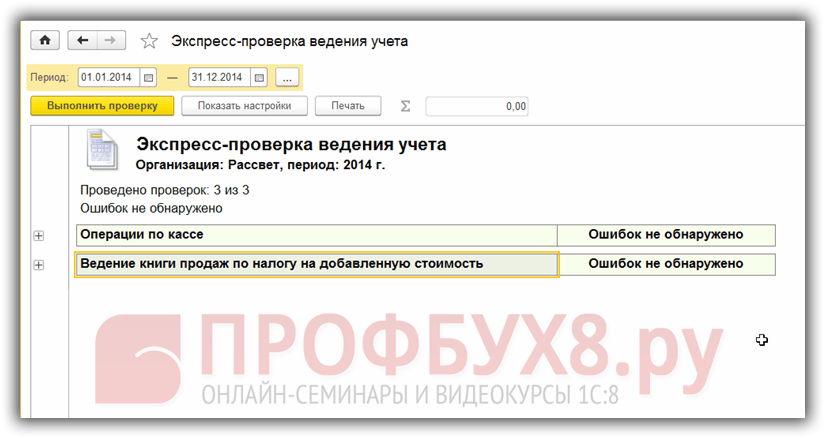Click the report document icon beside title

(x=101, y=151)
